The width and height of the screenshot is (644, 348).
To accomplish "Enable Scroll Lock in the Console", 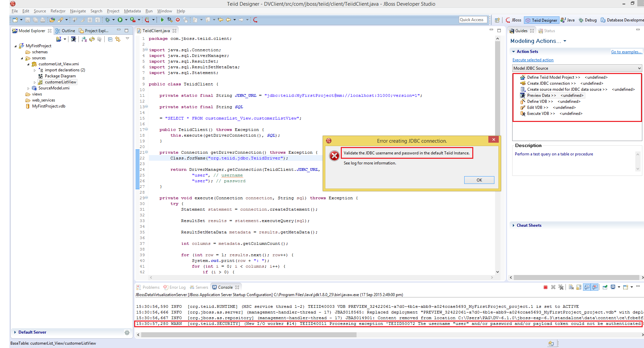I will pyautogui.click(x=578, y=287).
